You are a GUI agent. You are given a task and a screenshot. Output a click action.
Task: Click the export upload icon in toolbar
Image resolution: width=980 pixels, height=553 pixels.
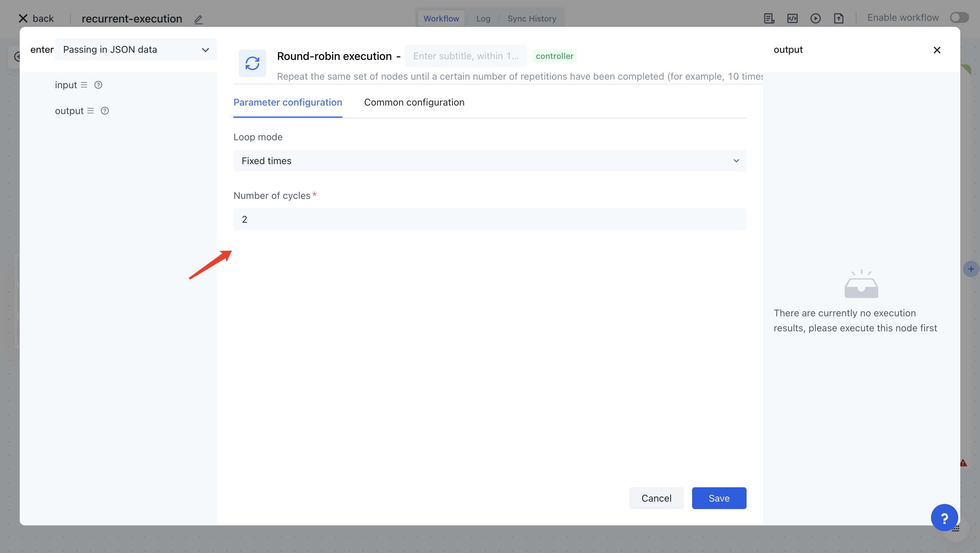[x=838, y=18]
